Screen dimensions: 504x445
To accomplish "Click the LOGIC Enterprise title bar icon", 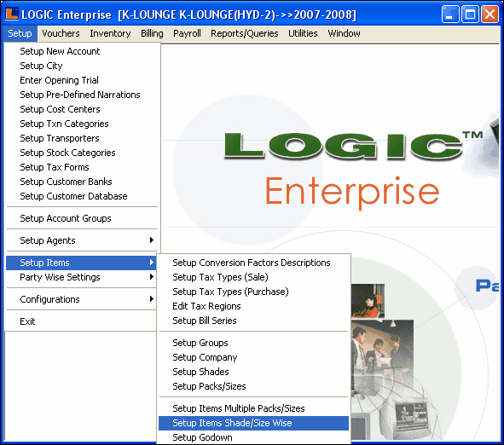I will point(12,14).
